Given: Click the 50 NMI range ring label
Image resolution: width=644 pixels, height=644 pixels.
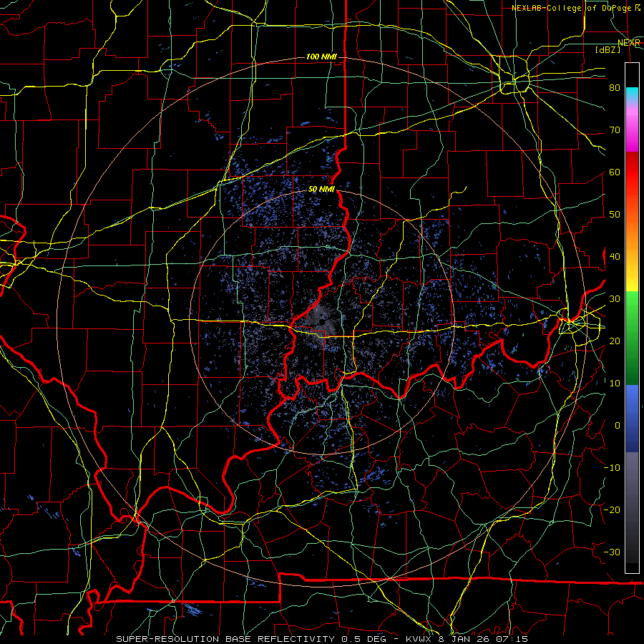Looking at the screenshot, I should coord(321,190).
